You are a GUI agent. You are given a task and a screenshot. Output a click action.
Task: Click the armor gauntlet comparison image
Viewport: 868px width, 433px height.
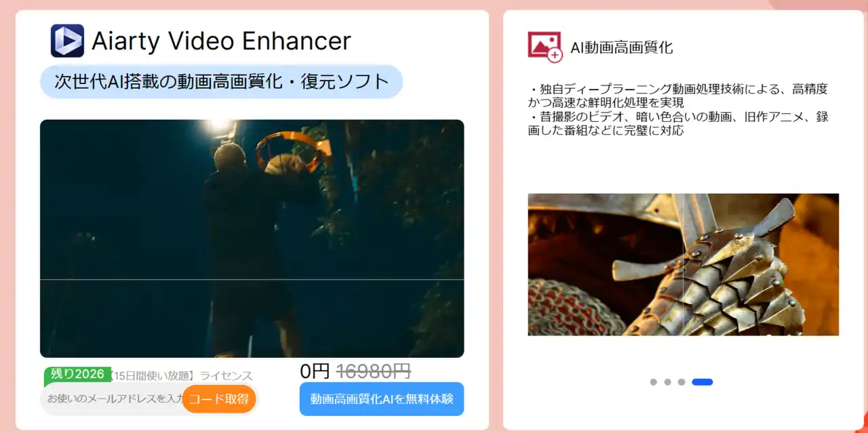click(x=684, y=264)
